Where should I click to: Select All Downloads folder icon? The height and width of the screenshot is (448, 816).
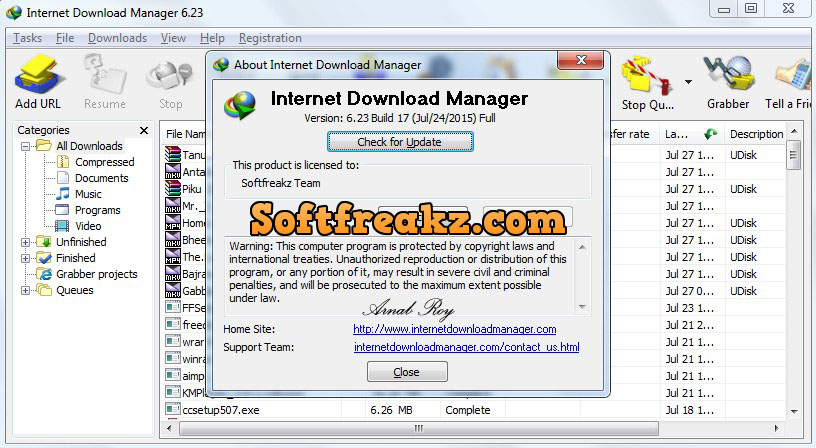[x=44, y=146]
